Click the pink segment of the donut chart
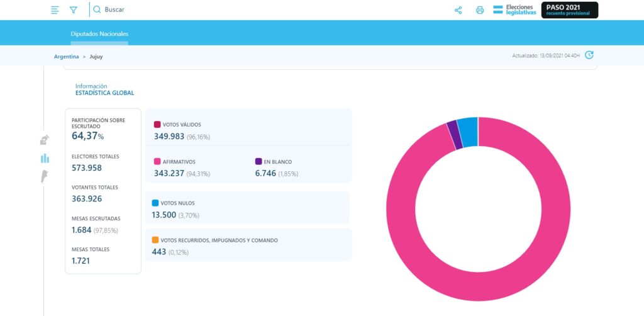 (x=479, y=286)
